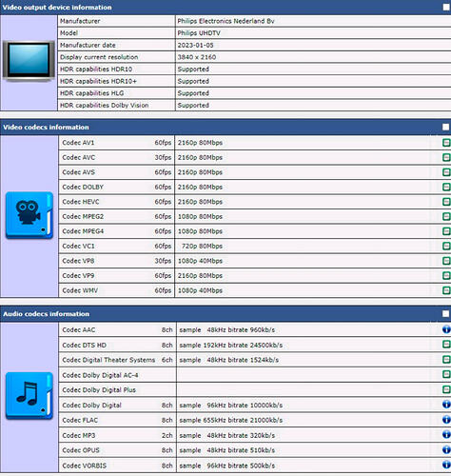This screenshot has height=476, width=451.
Task: Select the 2ch value in Codec MP3 row
Action: [x=167, y=435]
